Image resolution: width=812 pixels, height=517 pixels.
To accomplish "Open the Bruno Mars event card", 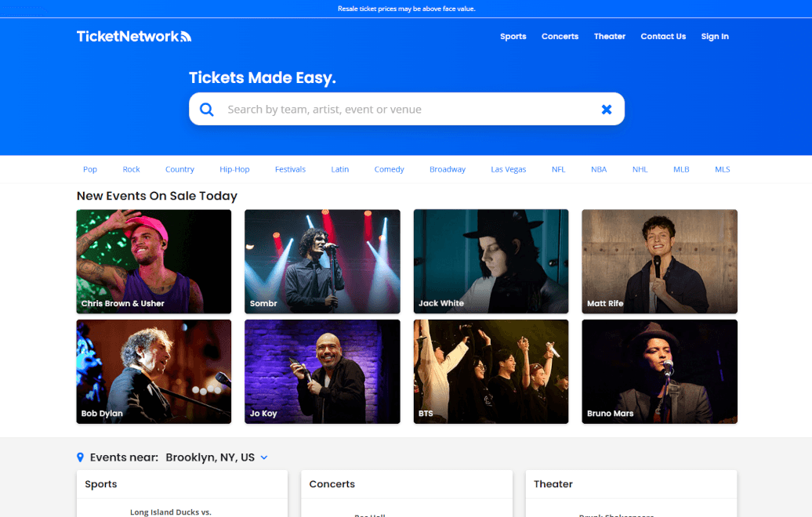I will click(x=659, y=371).
